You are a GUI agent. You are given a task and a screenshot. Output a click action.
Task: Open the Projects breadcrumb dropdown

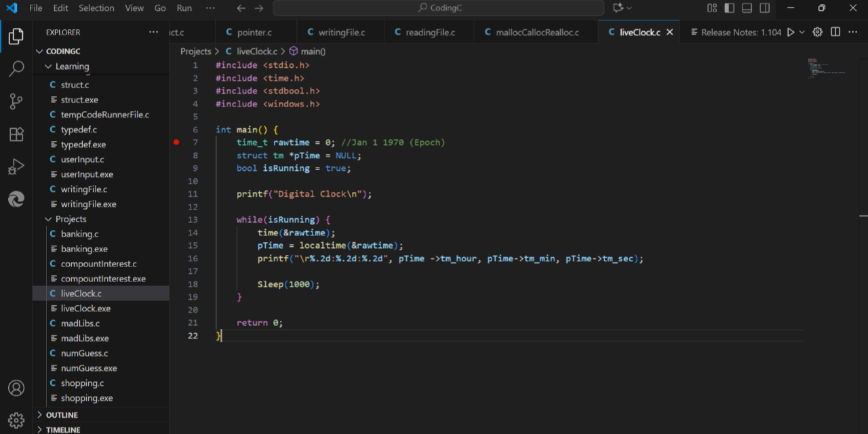tap(195, 52)
